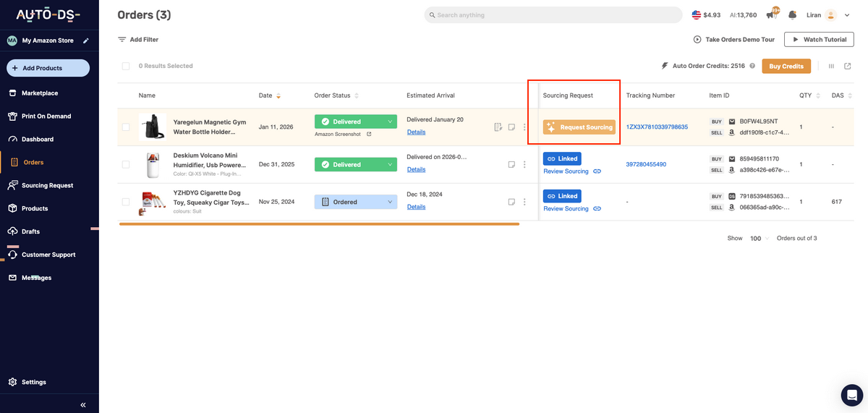
Task: Open tracking number 397280455490
Action: coord(646,164)
